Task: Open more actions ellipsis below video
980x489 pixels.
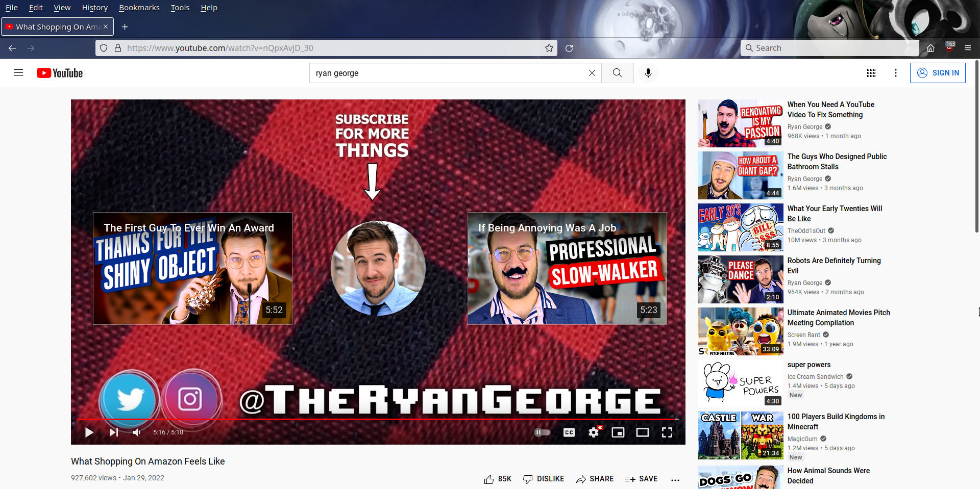Action: (x=675, y=479)
